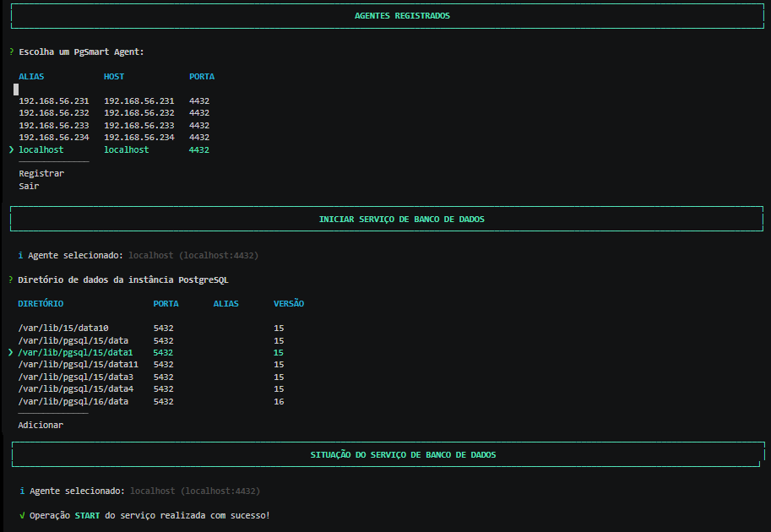Click the green checkmark before Operação START
This screenshot has height=532, width=771.
pyautogui.click(x=22, y=515)
